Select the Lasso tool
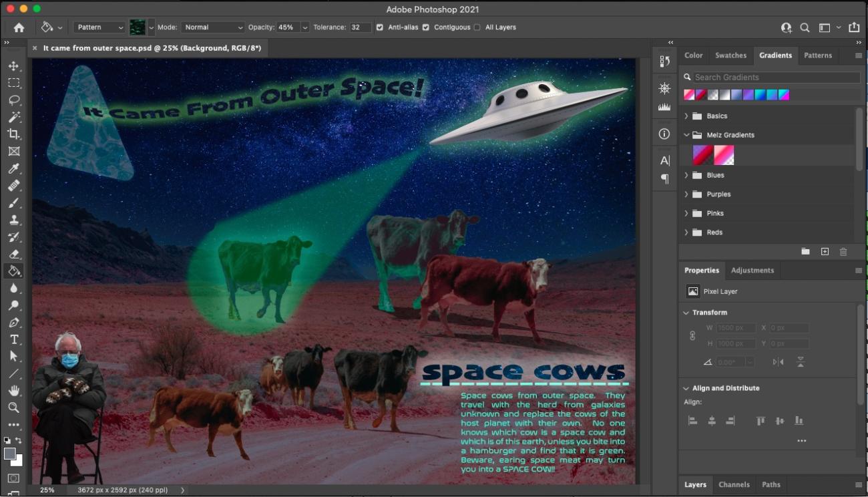Screen dimensions: 868x497 pos(14,100)
